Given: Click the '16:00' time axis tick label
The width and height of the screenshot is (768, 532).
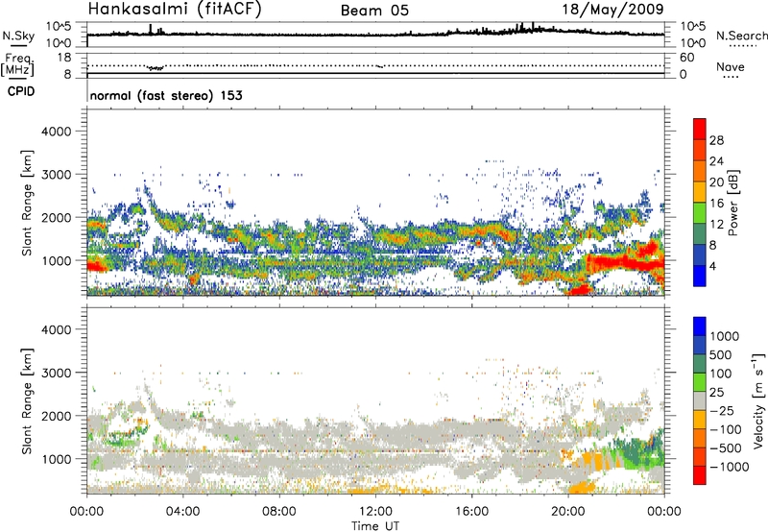Looking at the screenshot, I should pyautogui.click(x=471, y=512).
